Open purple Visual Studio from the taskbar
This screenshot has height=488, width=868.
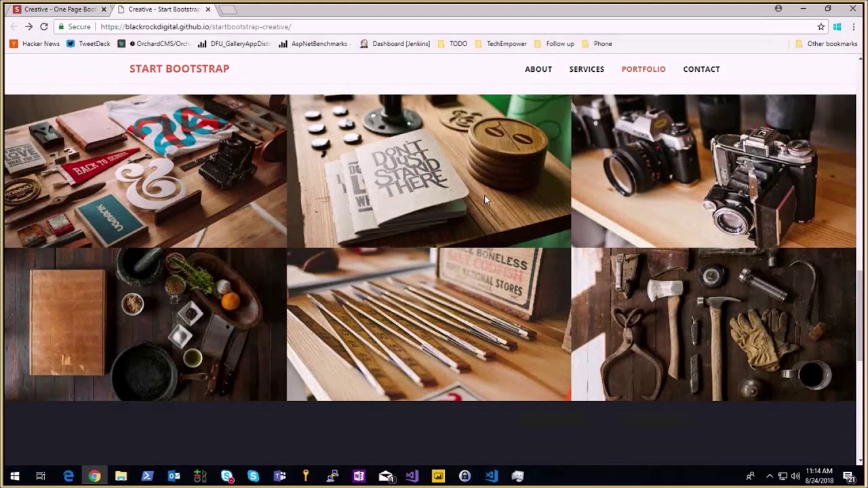tap(412, 476)
